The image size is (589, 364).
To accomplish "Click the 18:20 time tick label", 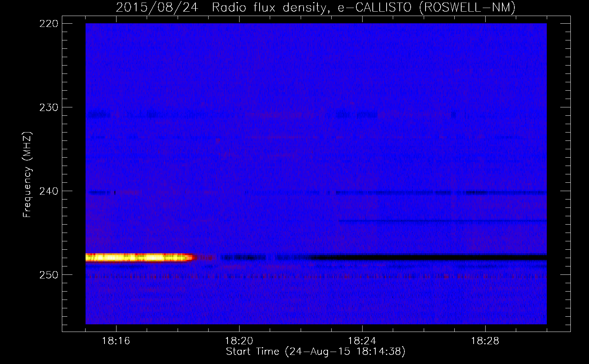I will click(239, 341).
